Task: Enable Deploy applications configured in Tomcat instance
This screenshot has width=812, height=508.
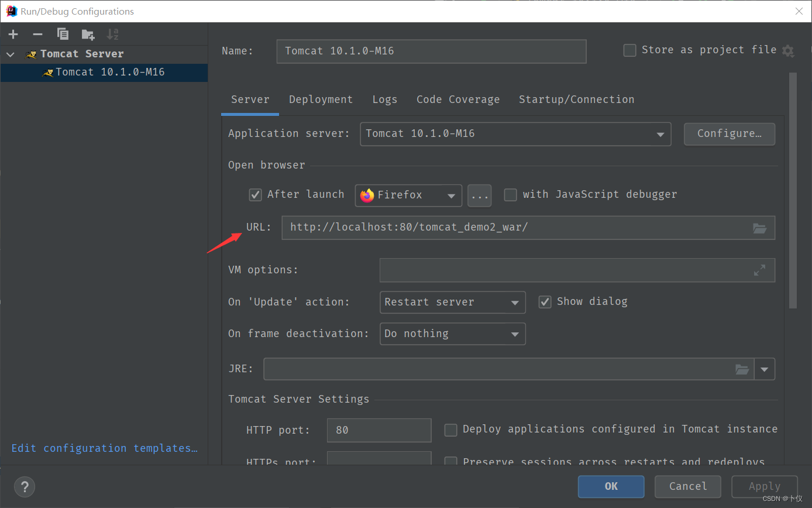Action: [x=450, y=430]
